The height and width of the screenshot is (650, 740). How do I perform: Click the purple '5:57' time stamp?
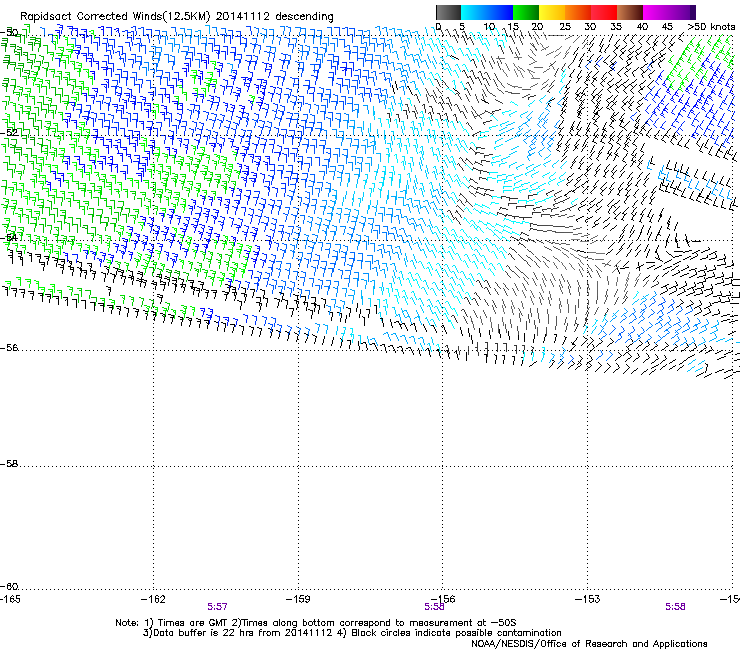coord(217,607)
